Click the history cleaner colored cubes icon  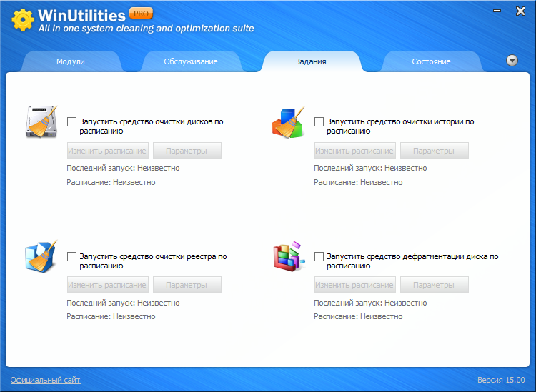click(x=288, y=122)
